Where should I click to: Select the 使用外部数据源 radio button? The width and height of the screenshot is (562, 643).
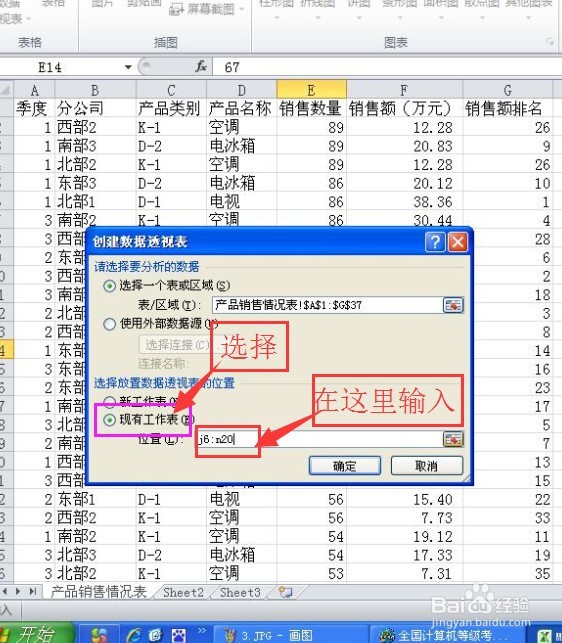[109, 324]
